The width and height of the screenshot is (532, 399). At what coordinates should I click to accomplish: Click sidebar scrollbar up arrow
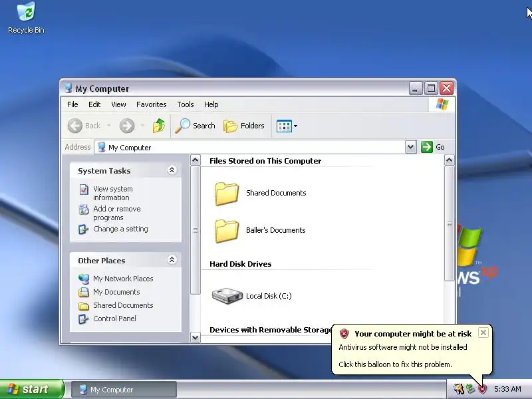point(195,160)
